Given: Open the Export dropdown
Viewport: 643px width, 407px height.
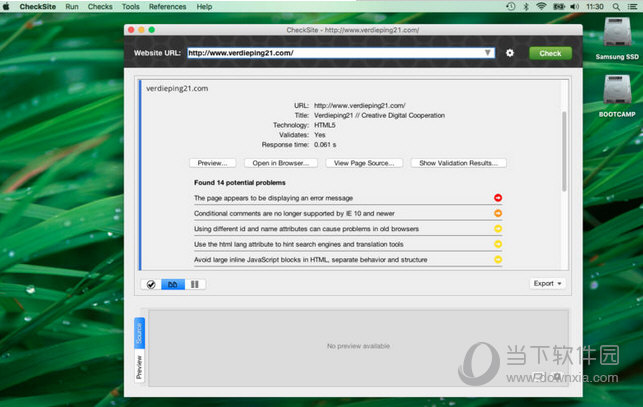Looking at the screenshot, I should 547,284.
